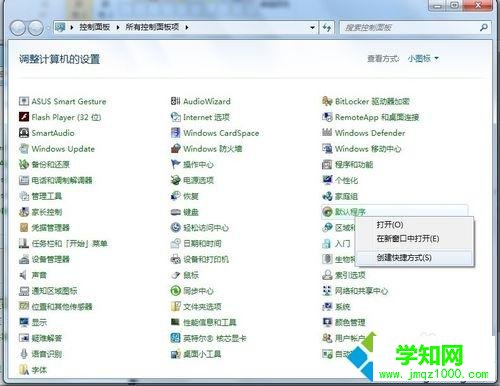Click the AudioWizard icon
The width and height of the screenshot is (500, 386).
click(175, 101)
